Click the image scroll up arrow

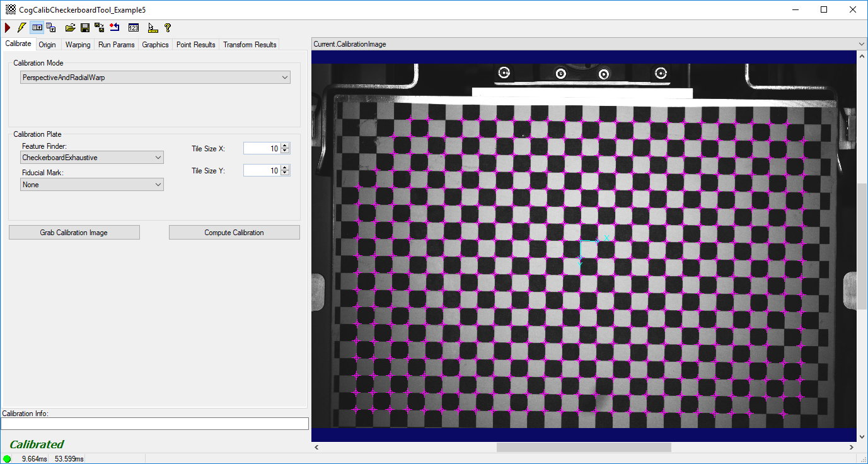click(x=862, y=55)
